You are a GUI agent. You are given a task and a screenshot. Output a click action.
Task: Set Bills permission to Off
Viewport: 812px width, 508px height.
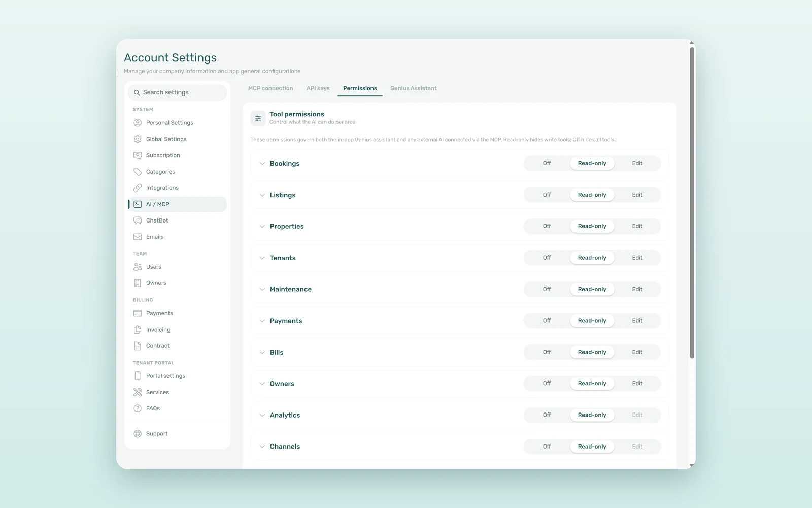click(x=547, y=352)
